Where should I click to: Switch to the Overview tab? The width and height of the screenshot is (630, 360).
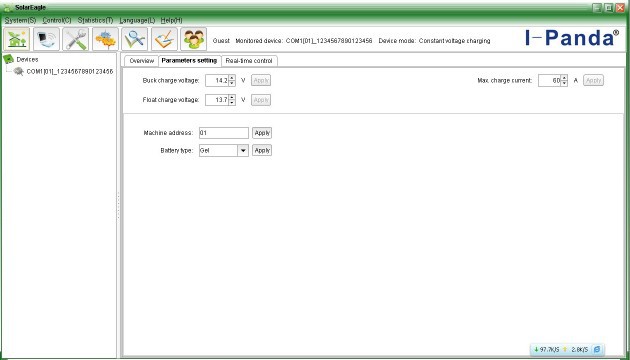[x=141, y=61]
